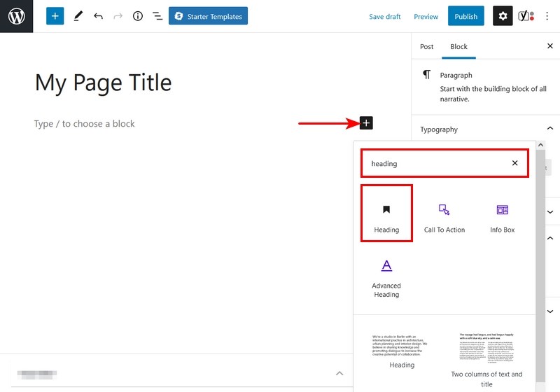Open the Yoast SEO icon

click(526, 16)
